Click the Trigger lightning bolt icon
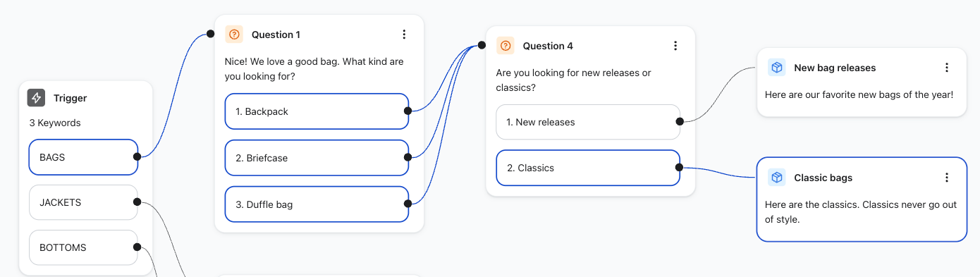980x277 pixels. click(x=36, y=98)
